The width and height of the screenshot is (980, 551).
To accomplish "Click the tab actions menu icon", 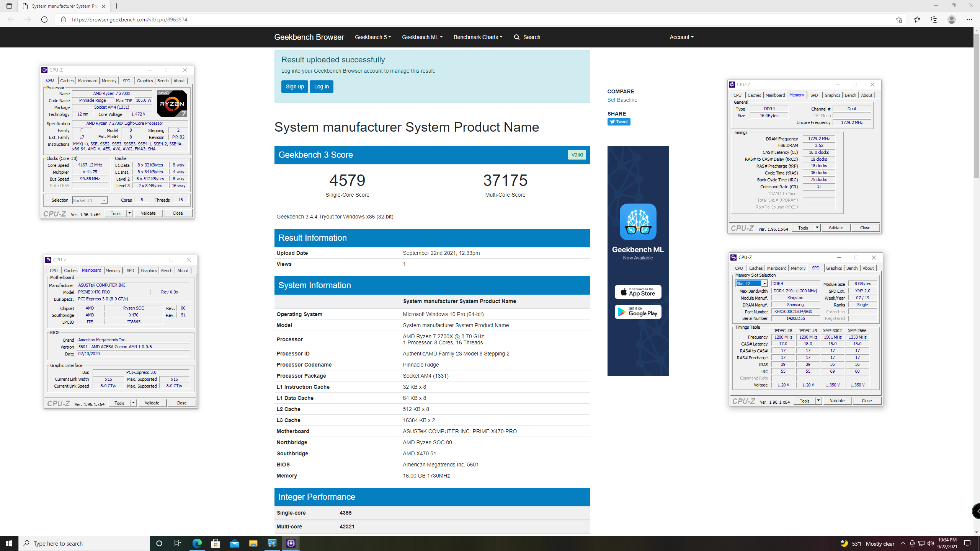I will (9, 6).
